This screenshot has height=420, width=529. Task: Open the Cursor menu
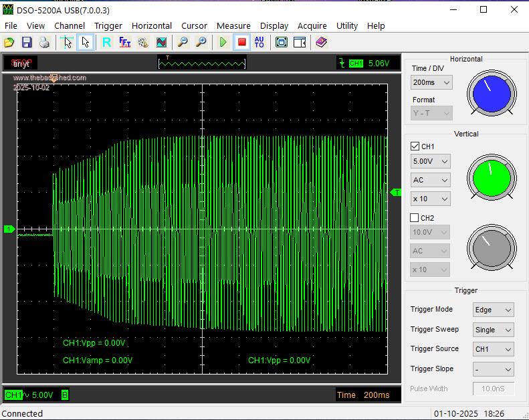[194, 25]
